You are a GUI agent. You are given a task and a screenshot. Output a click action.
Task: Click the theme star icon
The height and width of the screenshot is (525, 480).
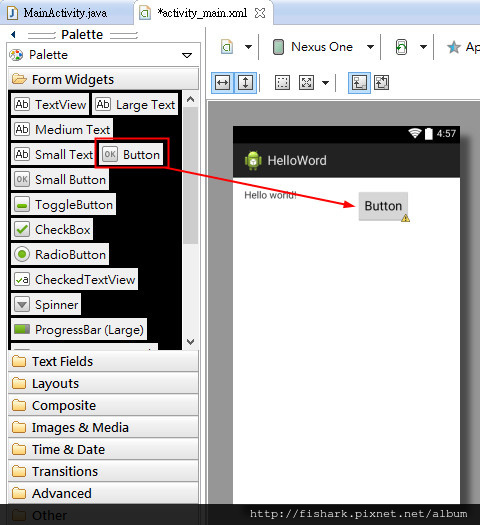(454, 47)
